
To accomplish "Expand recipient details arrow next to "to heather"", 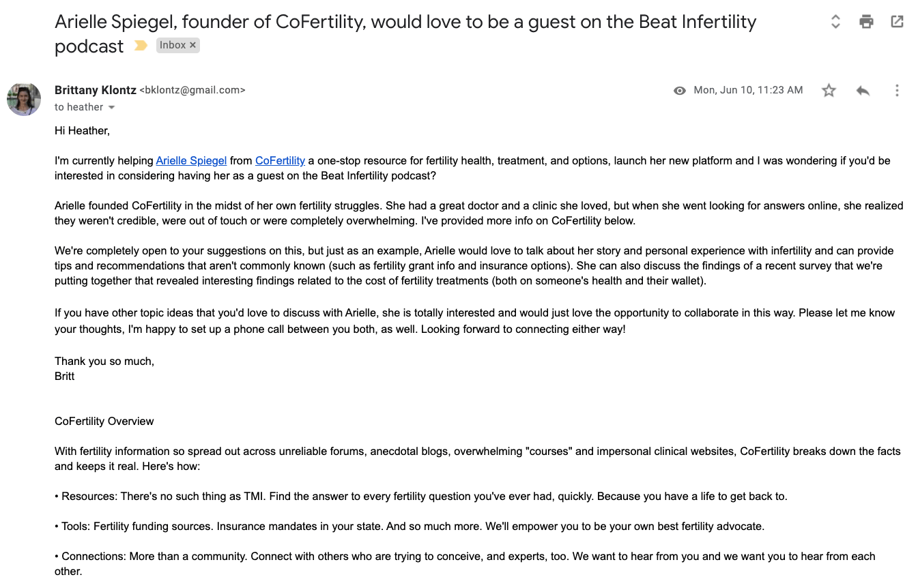I will pos(112,108).
